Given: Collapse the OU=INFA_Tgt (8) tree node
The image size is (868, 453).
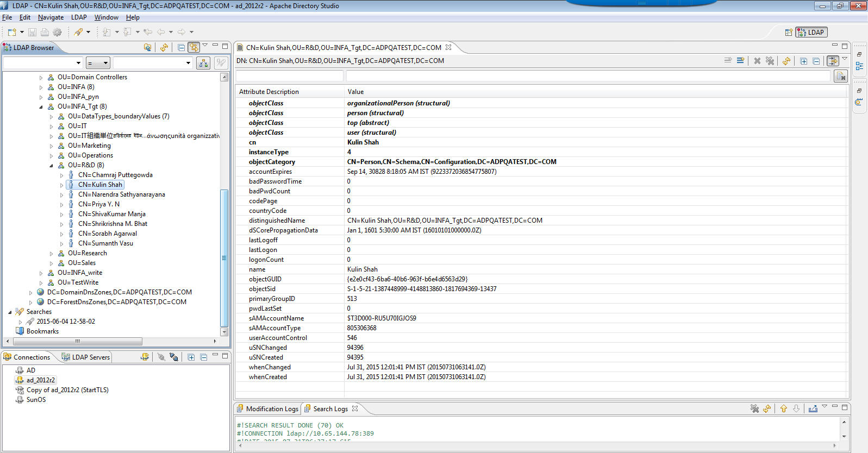Looking at the screenshot, I should click(x=41, y=107).
